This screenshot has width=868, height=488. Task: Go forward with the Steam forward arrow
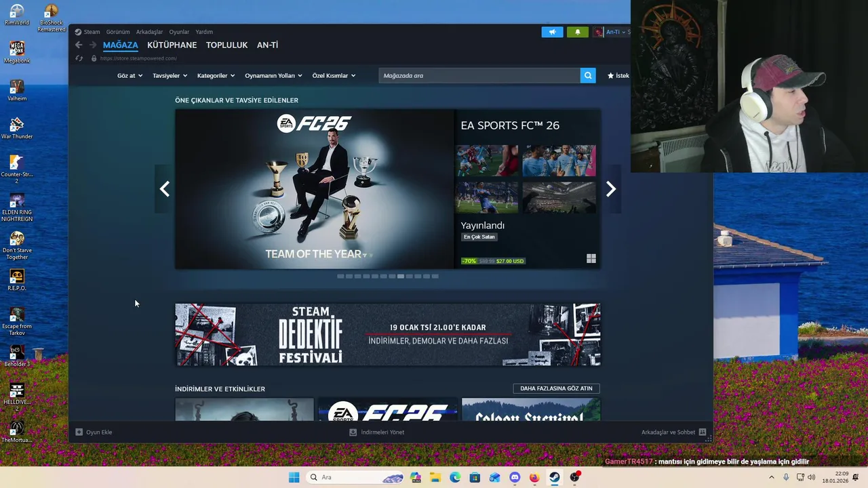[93, 45]
